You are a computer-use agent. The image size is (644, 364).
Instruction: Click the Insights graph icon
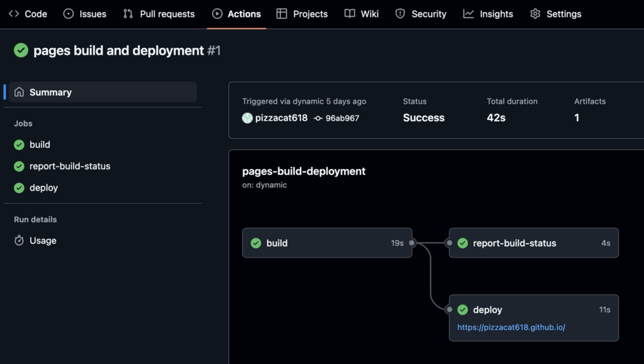coord(468,14)
